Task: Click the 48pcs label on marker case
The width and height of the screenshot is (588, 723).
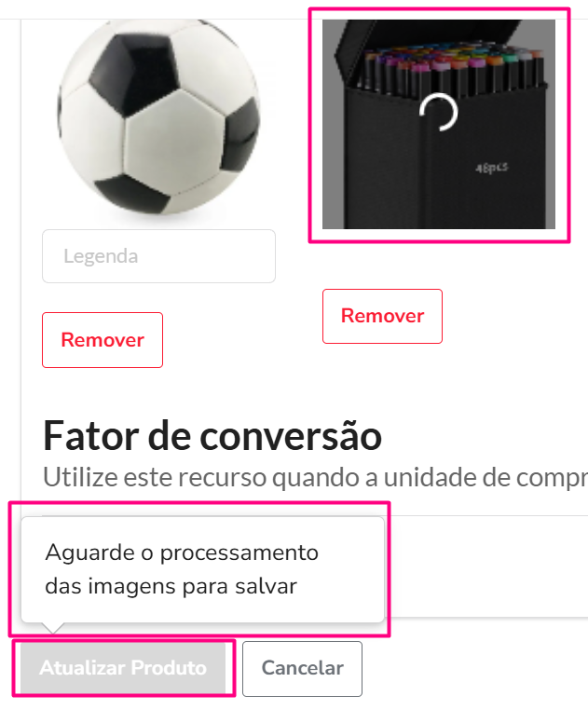Action: click(492, 168)
